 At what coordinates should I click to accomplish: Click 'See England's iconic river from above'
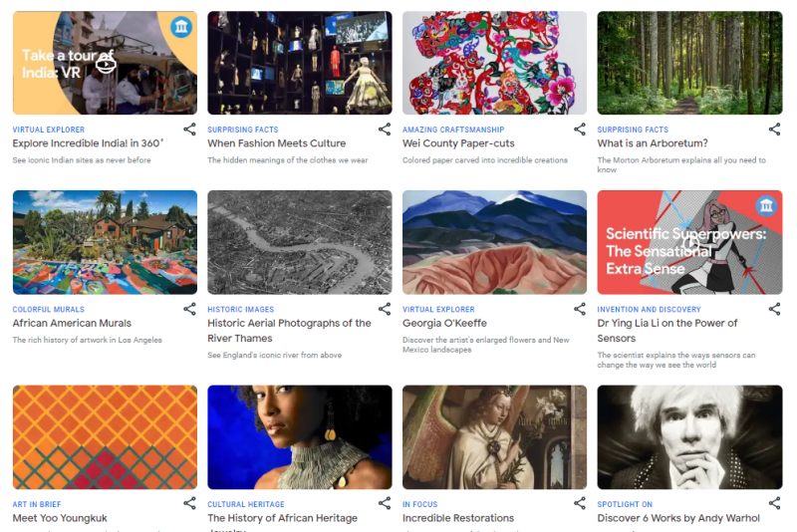click(x=275, y=356)
